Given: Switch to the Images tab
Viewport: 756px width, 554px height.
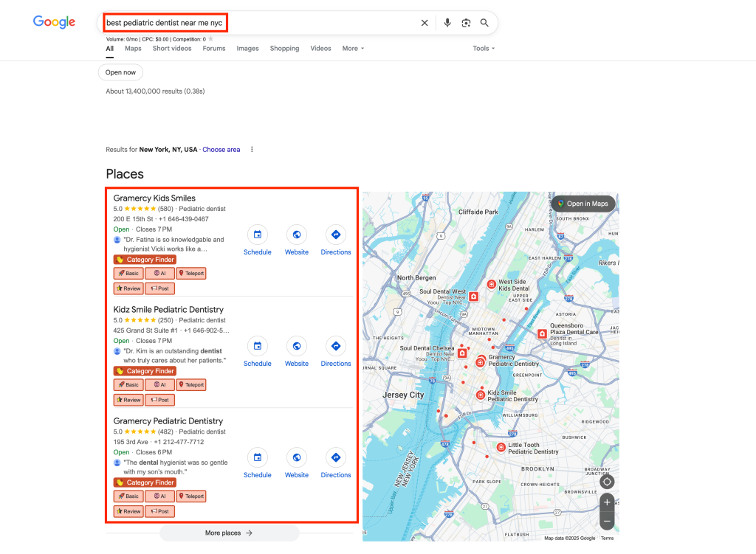Looking at the screenshot, I should (x=248, y=48).
